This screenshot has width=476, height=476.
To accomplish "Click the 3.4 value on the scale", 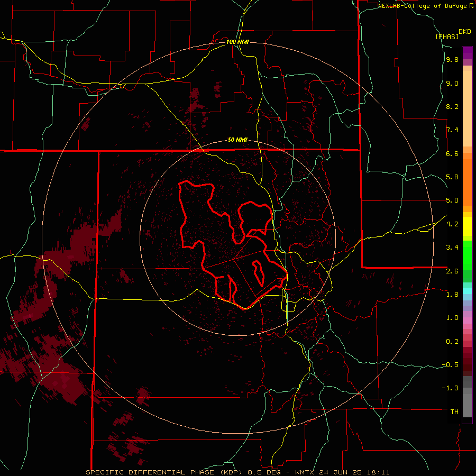I will [452, 248].
